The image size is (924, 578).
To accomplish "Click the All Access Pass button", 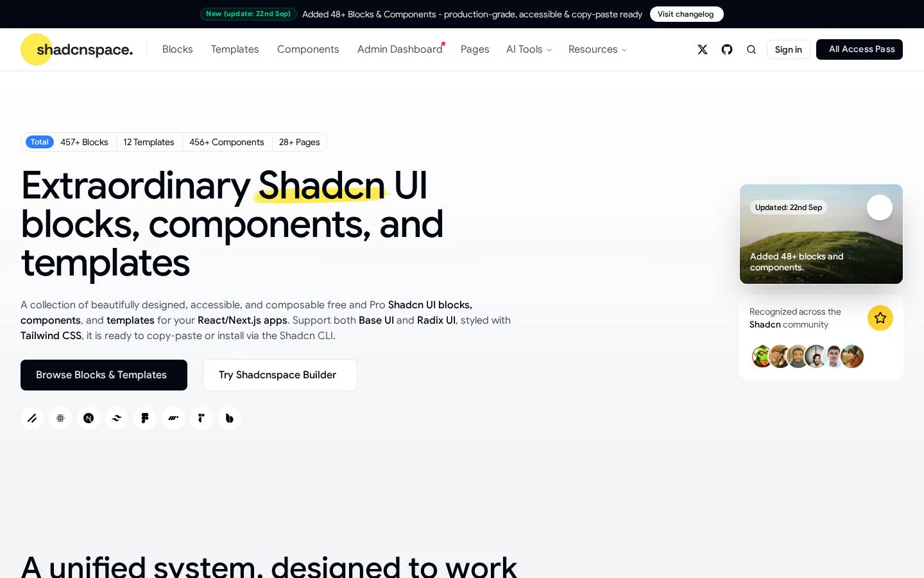I will pos(859,49).
